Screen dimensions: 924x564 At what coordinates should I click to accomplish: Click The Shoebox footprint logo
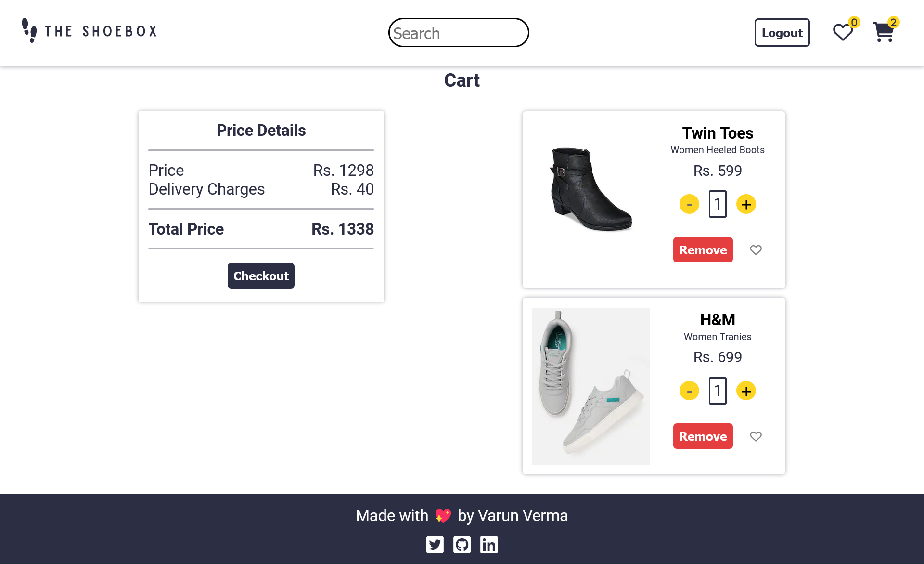tap(30, 31)
